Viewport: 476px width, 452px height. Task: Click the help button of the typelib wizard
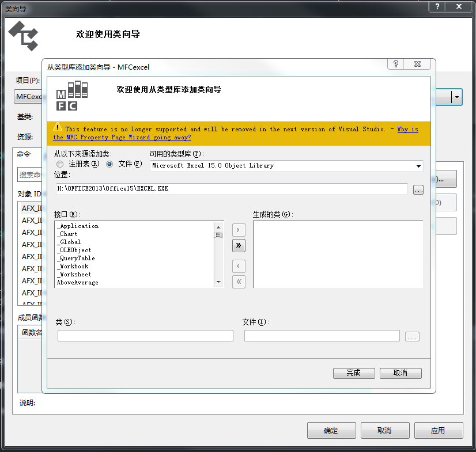395,64
